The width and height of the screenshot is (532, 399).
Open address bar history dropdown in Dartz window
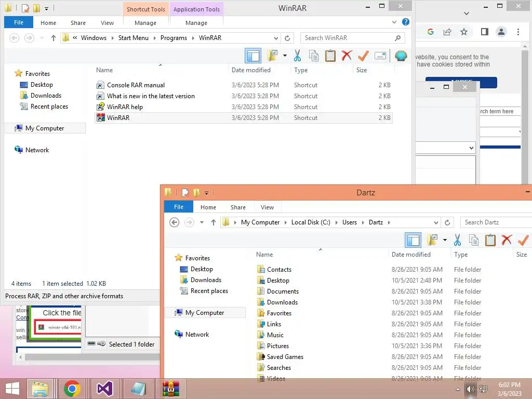pyautogui.click(x=436, y=222)
